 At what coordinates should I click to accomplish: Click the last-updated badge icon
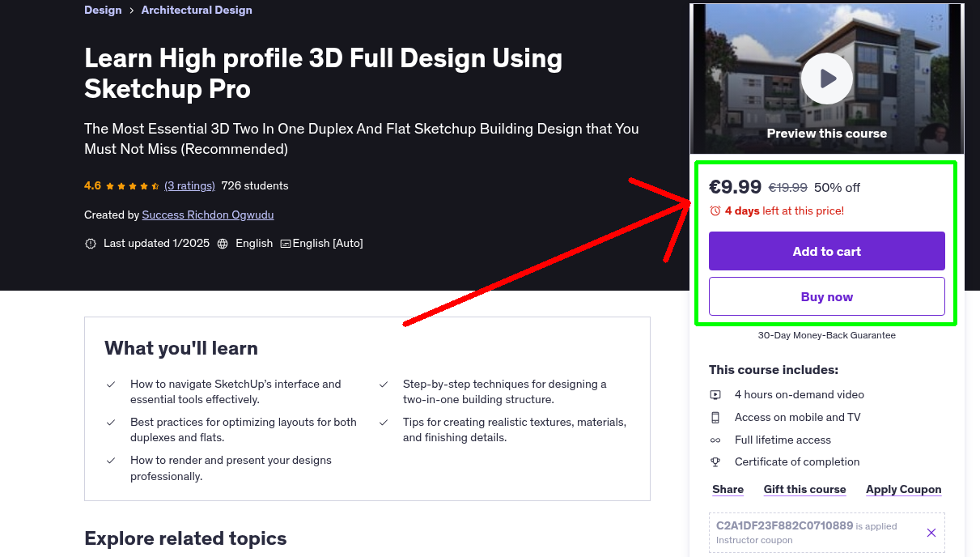[x=91, y=244]
